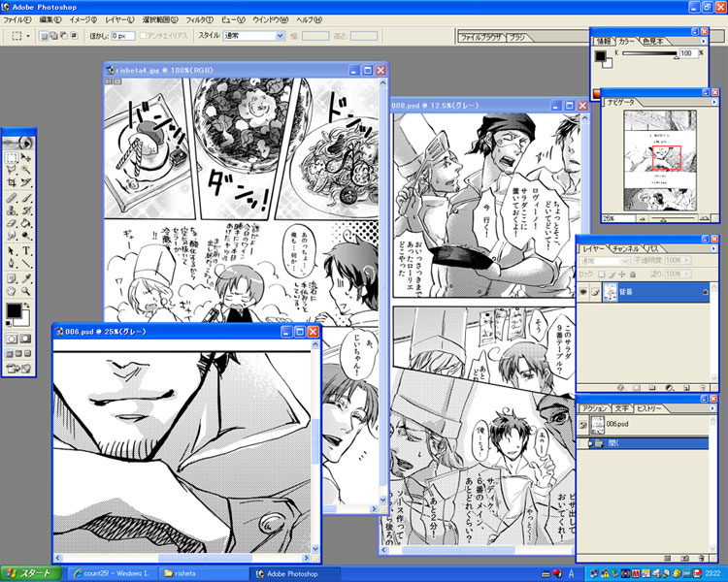
Task: Switch to the チャンネル tab
Action: (x=625, y=248)
